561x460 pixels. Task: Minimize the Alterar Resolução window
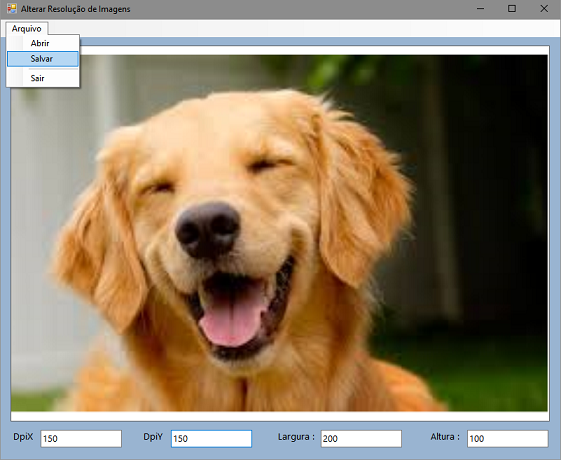pyautogui.click(x=480, y=9)
